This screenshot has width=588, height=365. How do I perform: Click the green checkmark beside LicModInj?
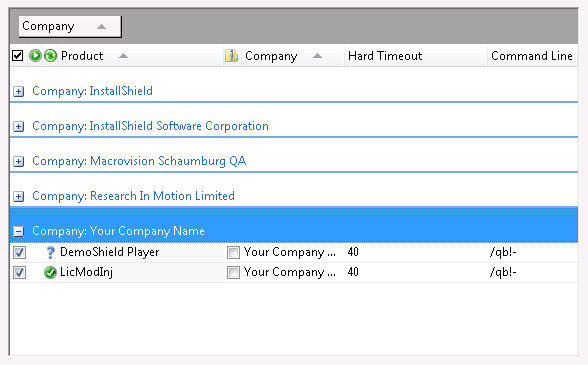click(x=50, y=272)
